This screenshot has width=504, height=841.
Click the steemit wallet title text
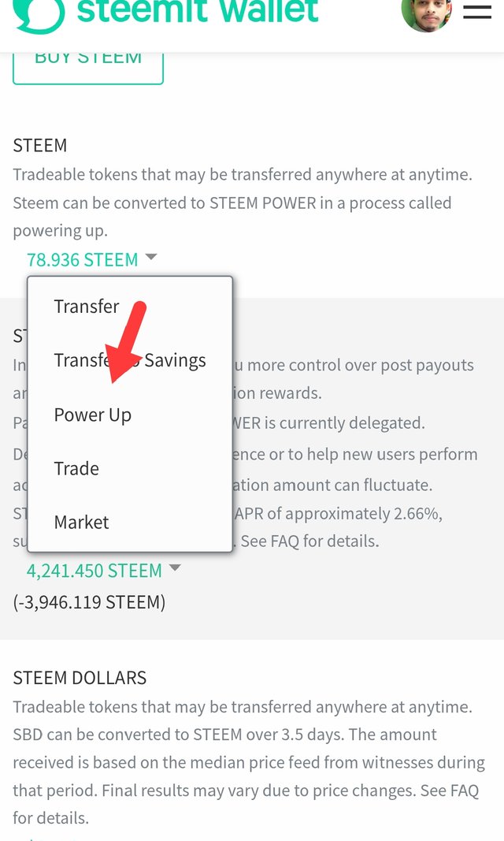pyautogui.click(x=198, y=12)
